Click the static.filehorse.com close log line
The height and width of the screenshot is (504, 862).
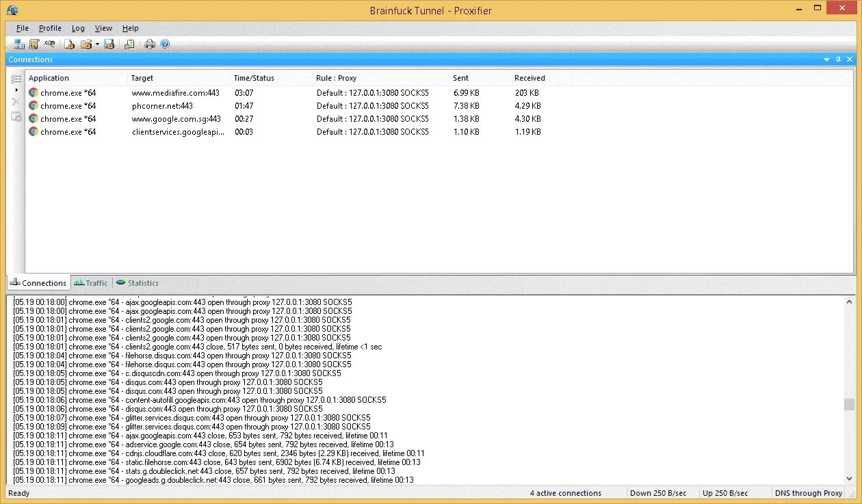coord(217,462)
